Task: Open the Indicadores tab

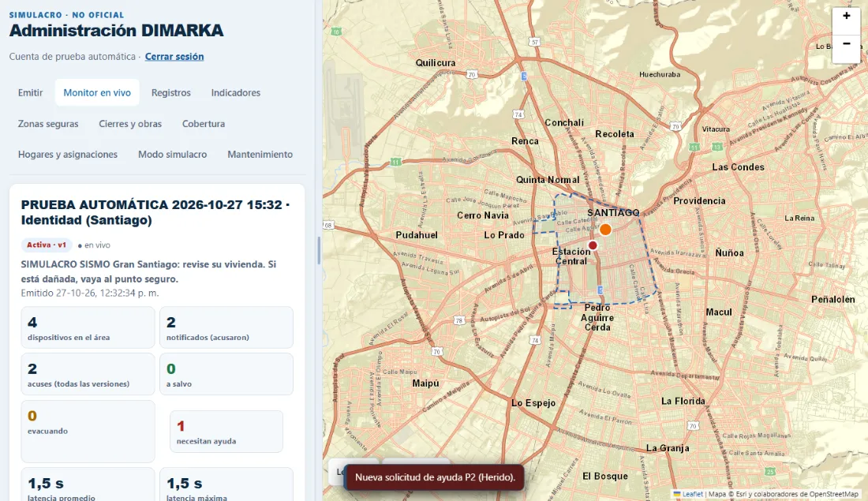Action: coord(236,92)
